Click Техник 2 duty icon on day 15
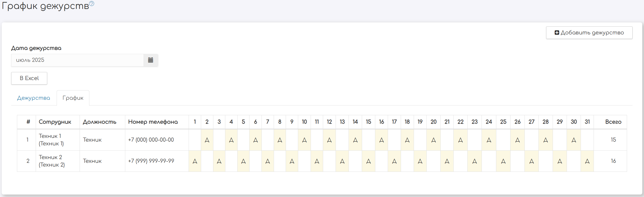Viewport: 644px width, 197px height. [369, 161]
